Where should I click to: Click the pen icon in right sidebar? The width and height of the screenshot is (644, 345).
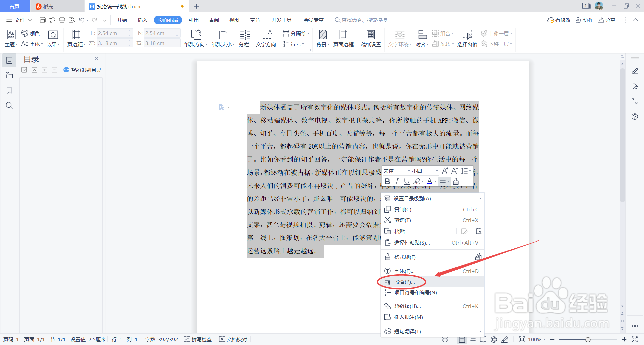[635, 71]
